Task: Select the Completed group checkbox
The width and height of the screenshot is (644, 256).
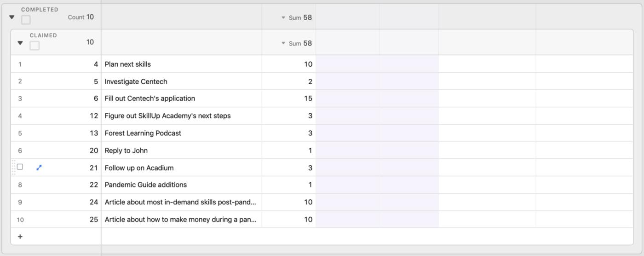Action: tap(26, 20)
